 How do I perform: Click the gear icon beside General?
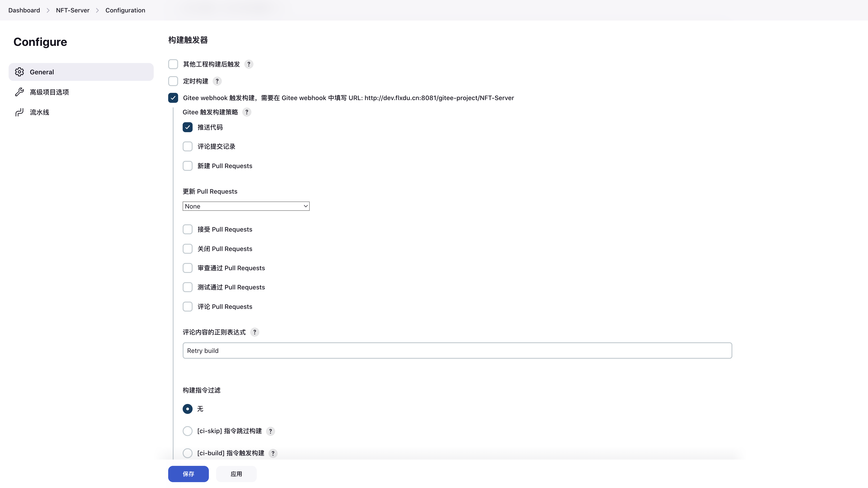[x=19, y=72]
